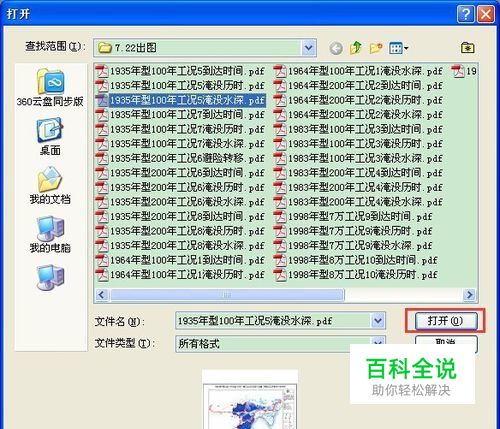Create a new folder icon
The width and height of the screenshot is (500, 429).
click(x=376, y=48)
